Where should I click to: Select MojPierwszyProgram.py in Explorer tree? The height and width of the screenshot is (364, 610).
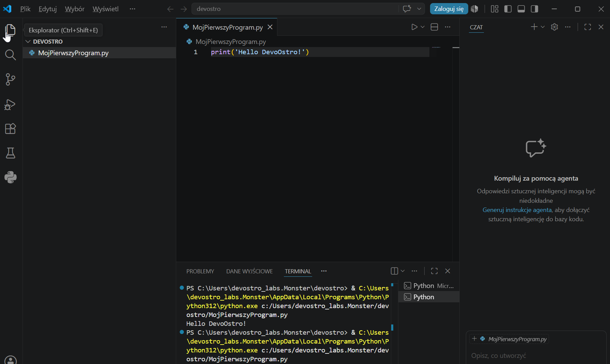pyautogui.click(x=99, y=53)
